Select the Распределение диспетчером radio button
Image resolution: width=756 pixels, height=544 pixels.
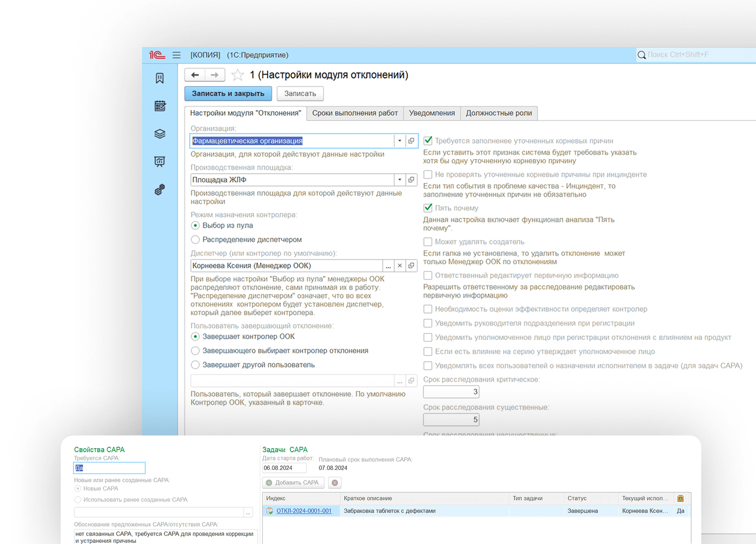coord(195,240)
